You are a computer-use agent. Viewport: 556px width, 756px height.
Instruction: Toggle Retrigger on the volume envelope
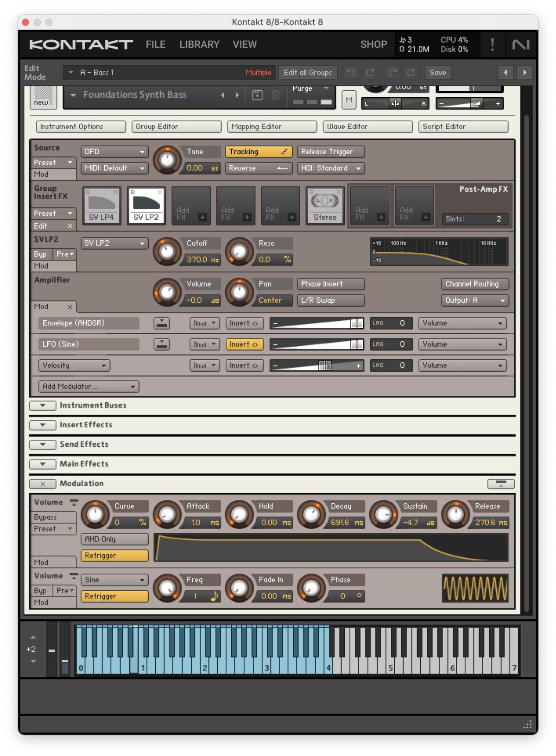tap(115, 556)
